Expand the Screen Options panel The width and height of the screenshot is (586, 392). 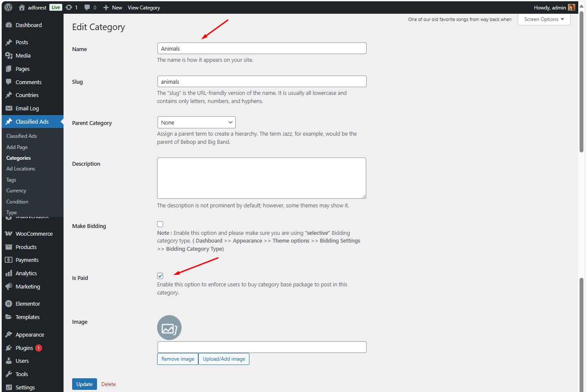click(543, 19)
